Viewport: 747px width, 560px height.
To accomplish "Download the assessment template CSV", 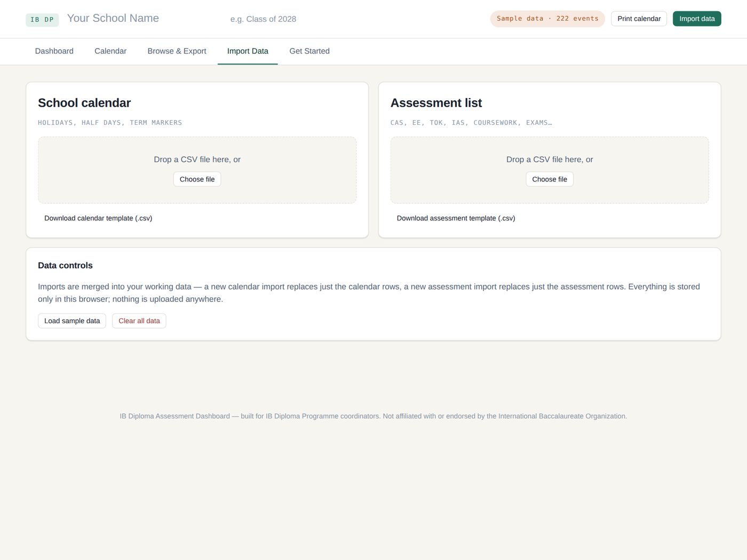I will click(456, 218).
